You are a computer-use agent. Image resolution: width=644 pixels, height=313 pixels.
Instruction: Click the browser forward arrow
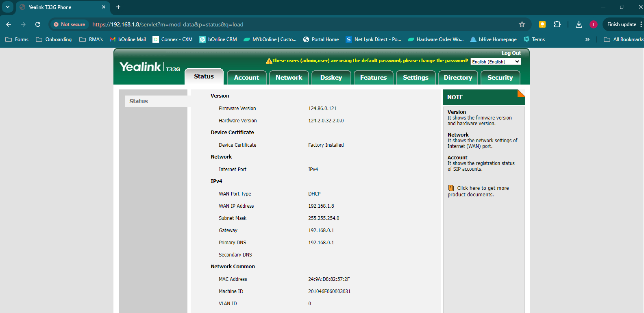pyautogui.click(x=23, y=24)
